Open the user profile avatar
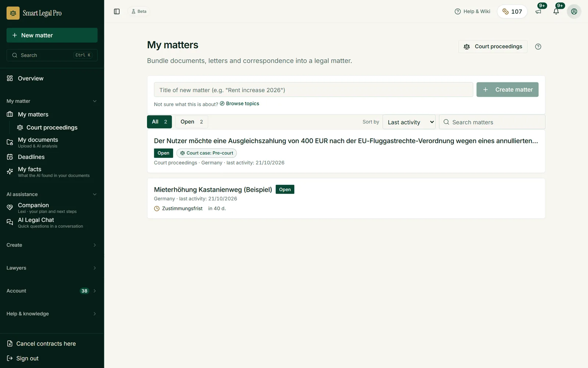The image size is (588, 368). (x=574, y=11)
